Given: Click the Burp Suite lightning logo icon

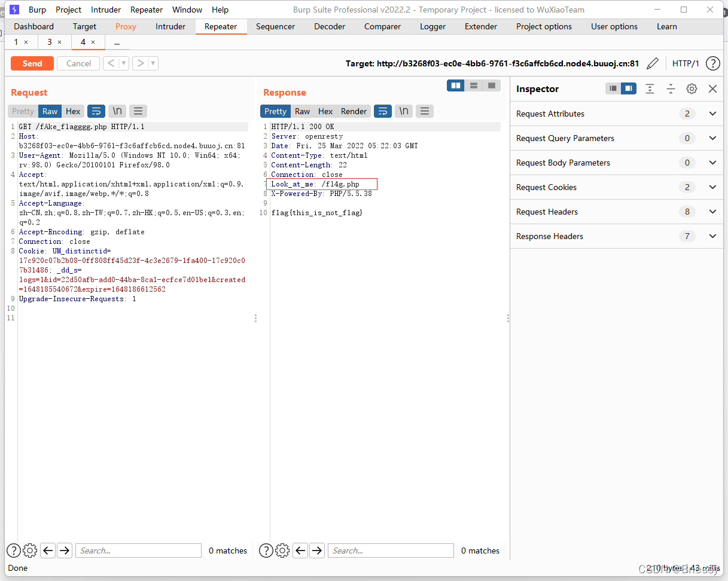Looking at the screenshot, I should tap(15, 10).
